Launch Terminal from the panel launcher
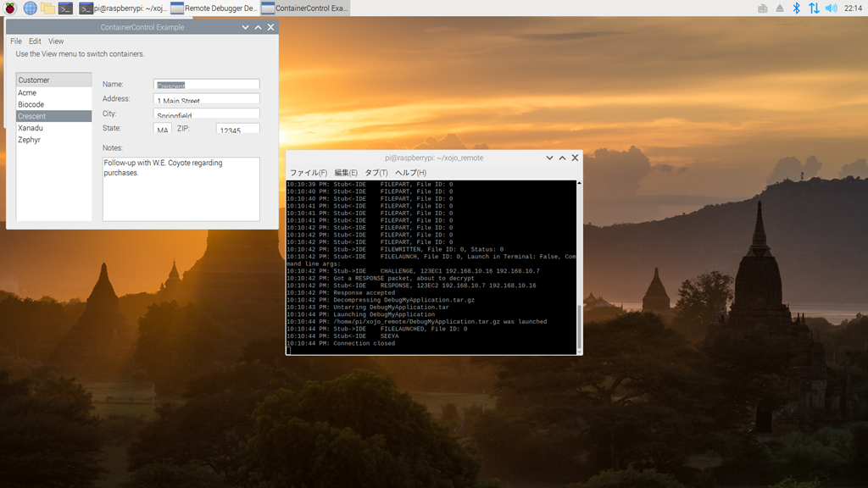The width and height of the screenshot is (868, 488). (x=65, y=8)
